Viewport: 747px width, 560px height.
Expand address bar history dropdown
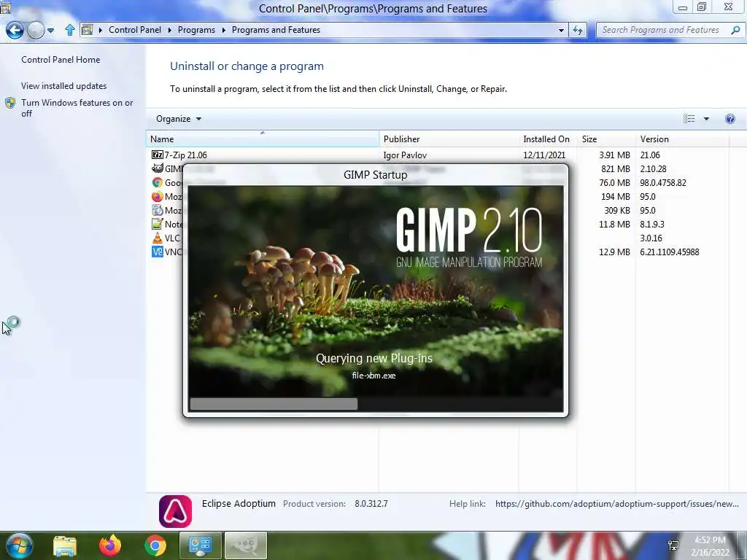tap(561, 30)
